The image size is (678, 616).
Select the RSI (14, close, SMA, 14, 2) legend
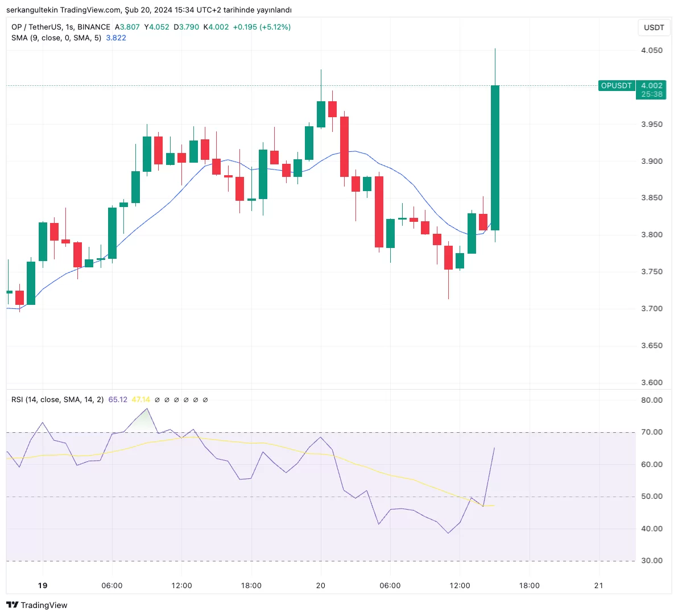pyautogui.click(x=57, y=400)
